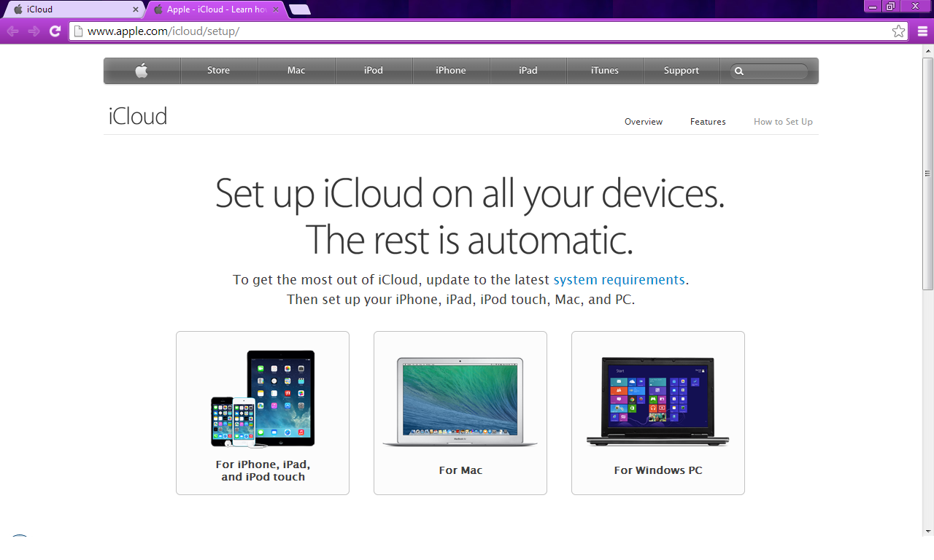The height and width of the screenshot is (560, 934).
Task: Open the iPhone menu item
Action: click(451, 71)
